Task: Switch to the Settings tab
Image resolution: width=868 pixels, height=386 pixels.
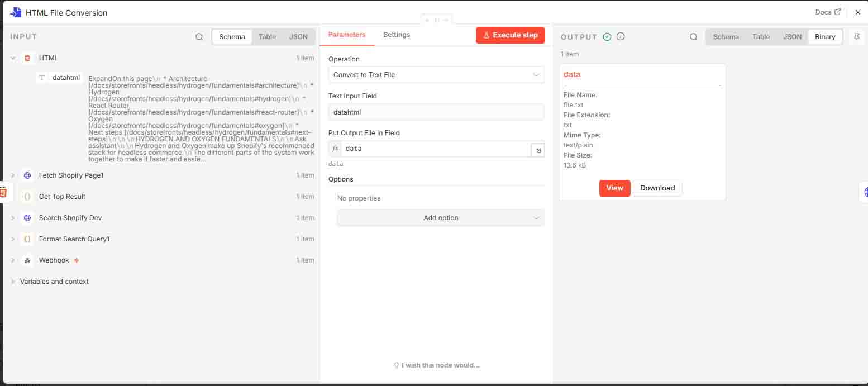Action: click(397, 34)
